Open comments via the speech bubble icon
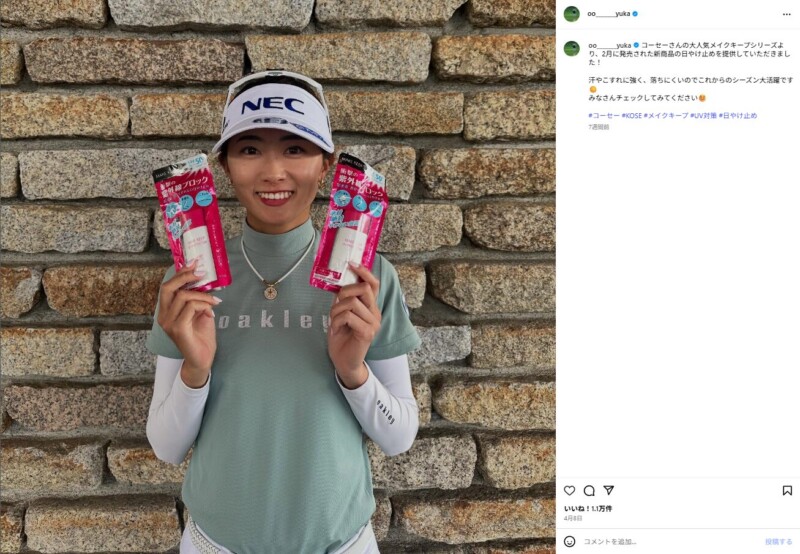This screenshot has width=800, height=554. pos(589,490)
